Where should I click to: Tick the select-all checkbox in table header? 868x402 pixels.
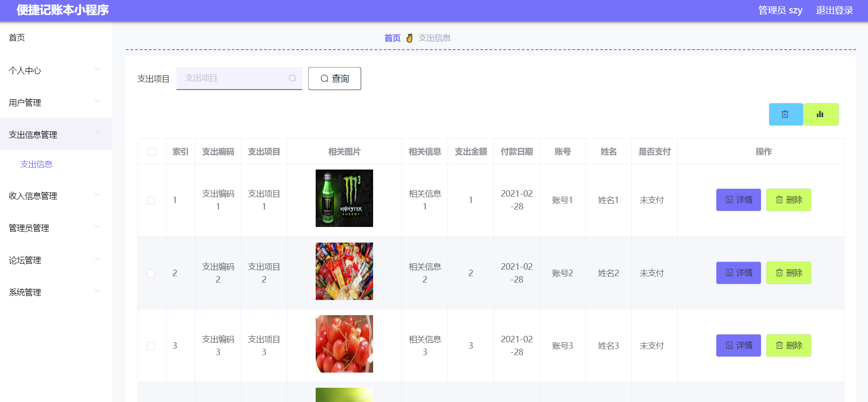tap(152, 152)
